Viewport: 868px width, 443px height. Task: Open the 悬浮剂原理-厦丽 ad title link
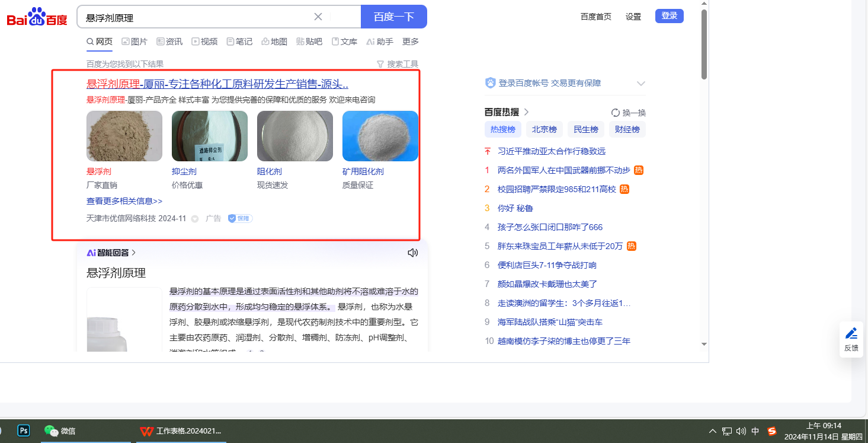tap(217, 84)
